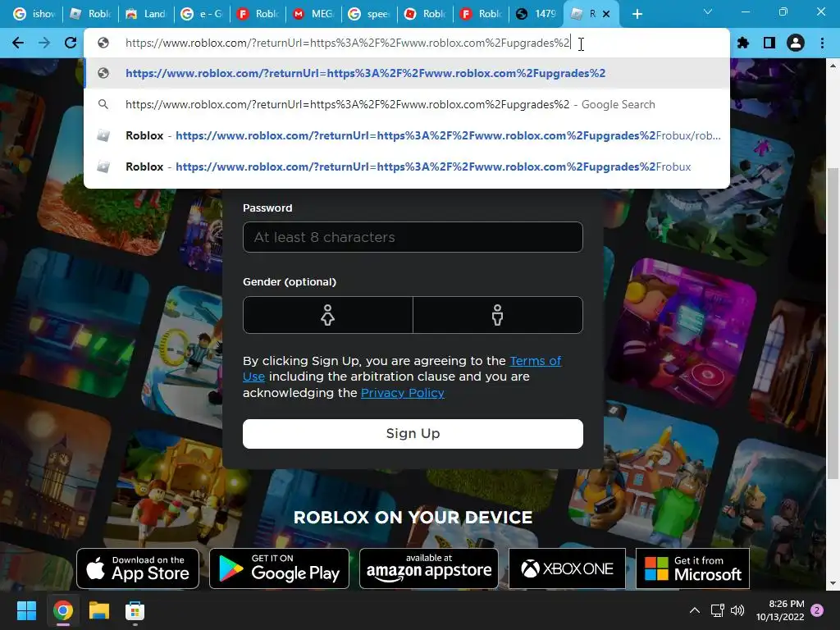Open the notification badge showing 2
This screenshot has height=630, width=840.
(x=817, y=610)
